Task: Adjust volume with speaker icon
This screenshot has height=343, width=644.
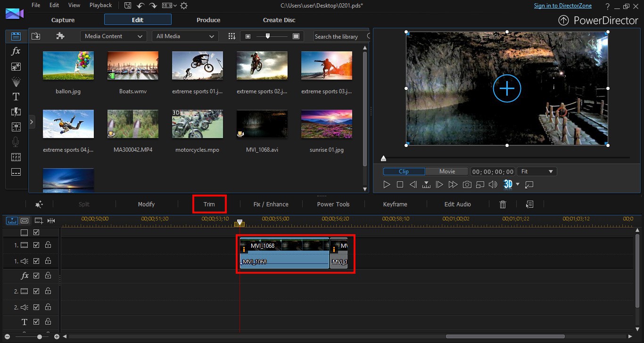Action: (x=493, y=185)
